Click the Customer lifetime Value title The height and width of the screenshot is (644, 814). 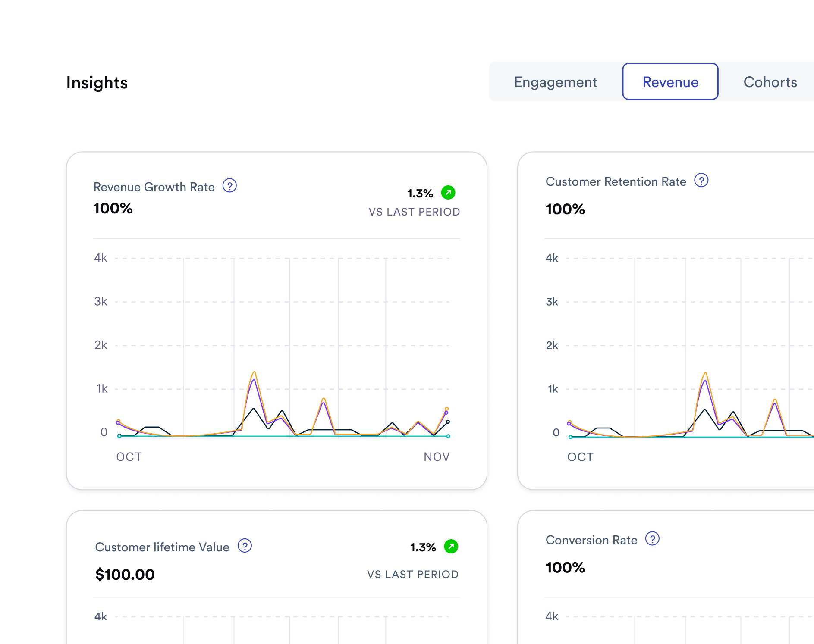(162, 547)
